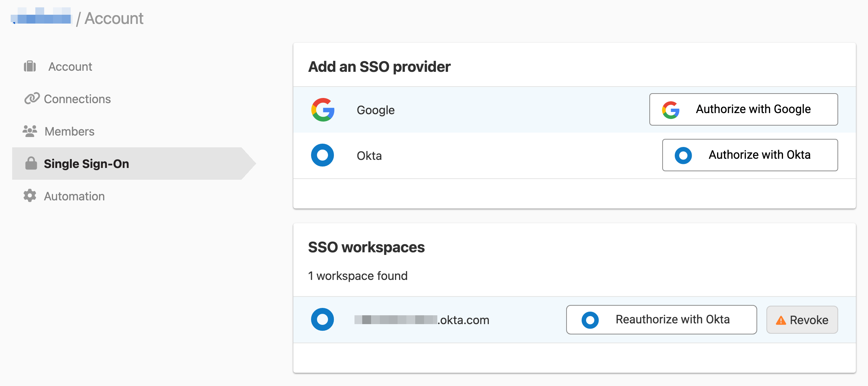Click the lock icon on Single Sign-On
Image resolution: width=868 pixels, height=386 pixels.
point(31,163)
